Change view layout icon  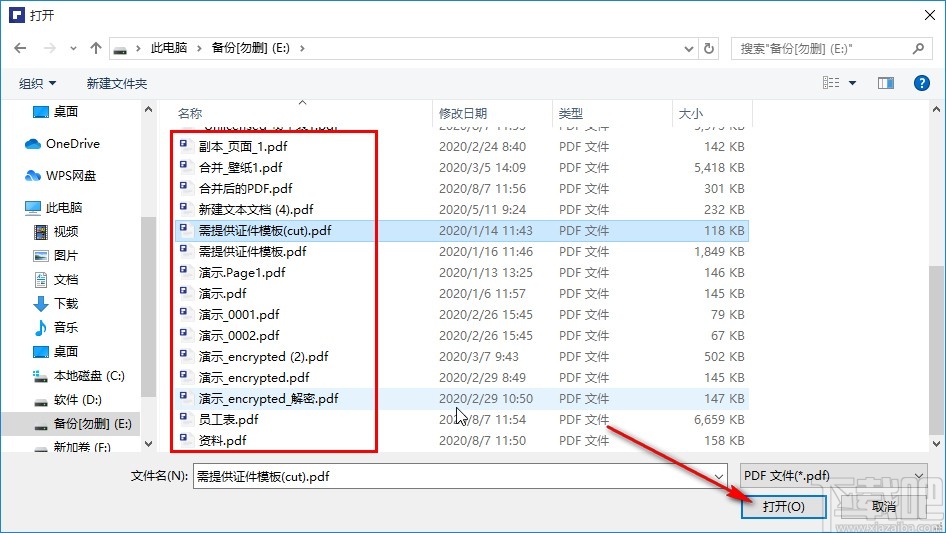(831, 83)
